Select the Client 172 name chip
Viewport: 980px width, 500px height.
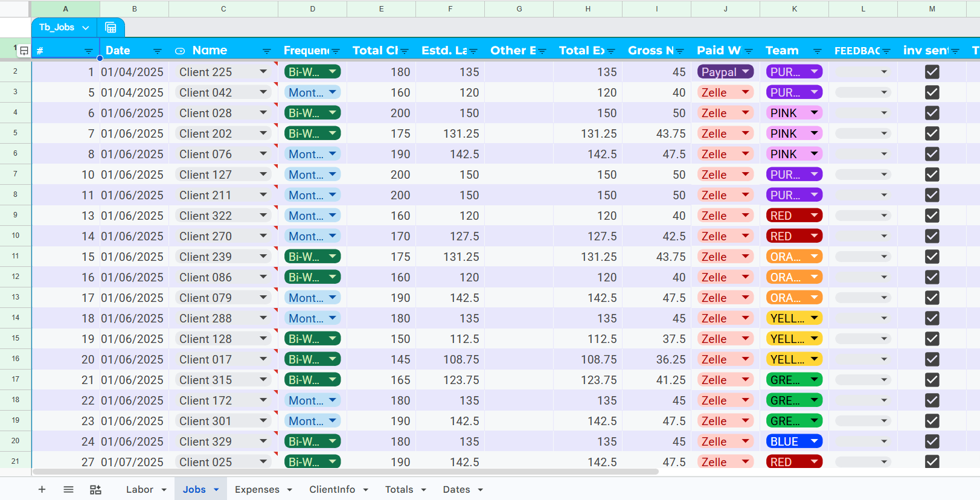(x=223, y=400)
